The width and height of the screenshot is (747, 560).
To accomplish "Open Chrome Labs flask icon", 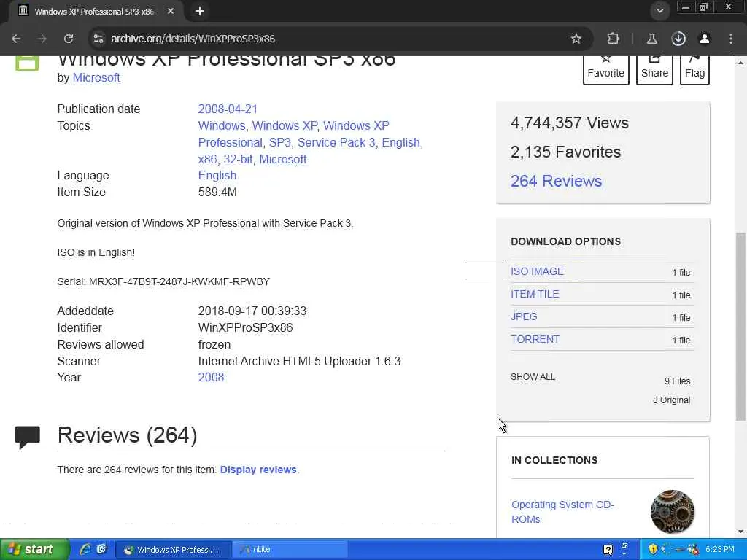I will (652, 39).
